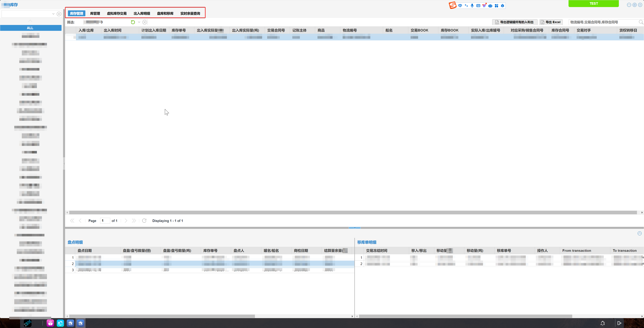Clear the sidebar search box with its X icon
This screenshot has height=328, width=644.
(59, 14)
